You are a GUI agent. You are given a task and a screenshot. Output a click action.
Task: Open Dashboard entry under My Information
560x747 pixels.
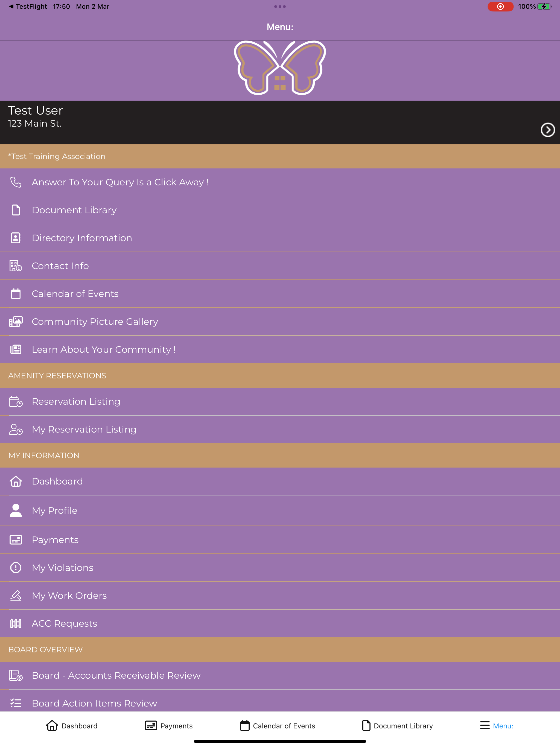280,481
